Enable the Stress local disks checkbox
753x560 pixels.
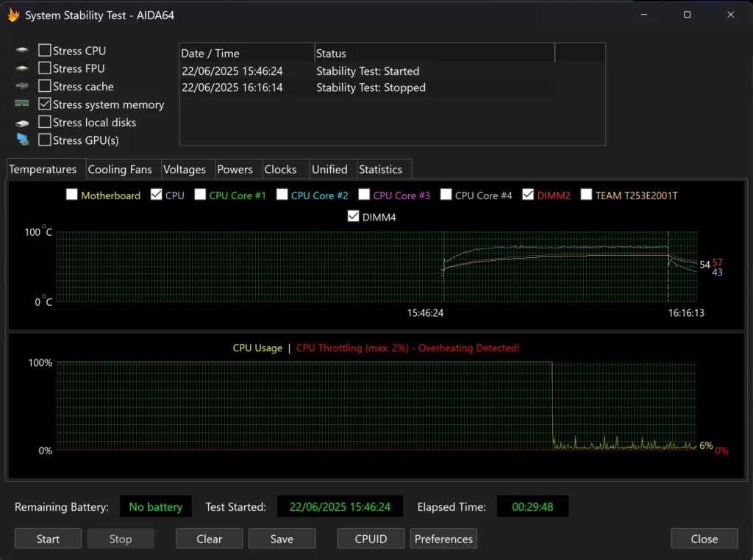point(45,122)
